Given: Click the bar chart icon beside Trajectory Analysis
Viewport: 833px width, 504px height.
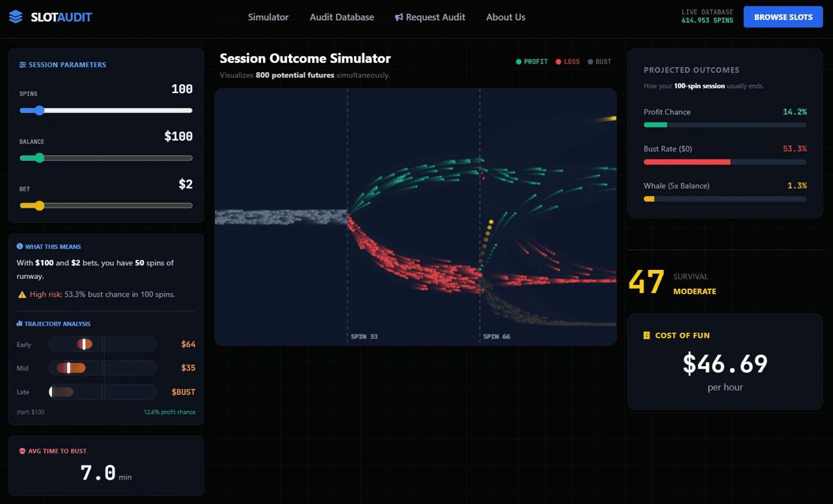Looking at the screenshot, I should (x=20, y=323).
